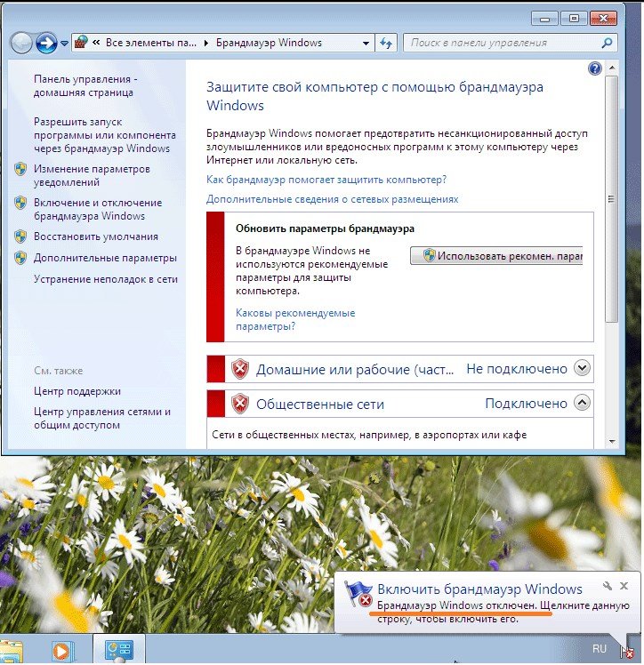644x665 pixels.
Task: Expand the Домашние или рабочие networks section
Action: 583,368
